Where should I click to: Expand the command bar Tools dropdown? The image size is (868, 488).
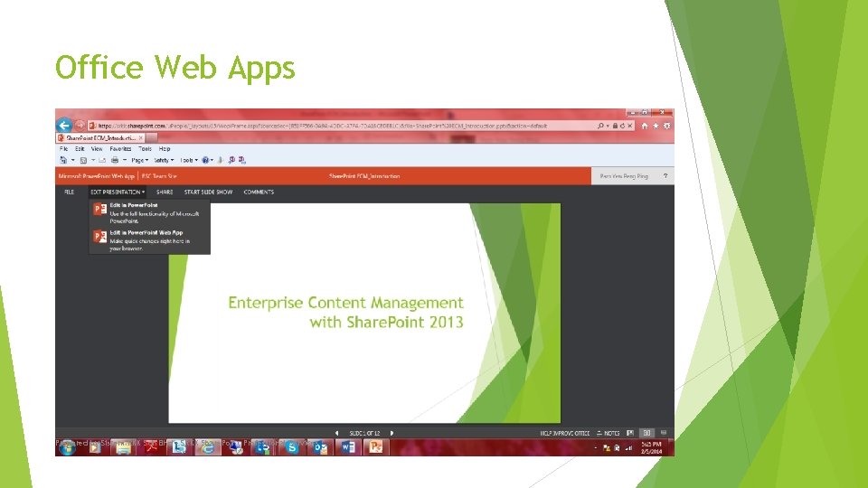tap(189, 160)
